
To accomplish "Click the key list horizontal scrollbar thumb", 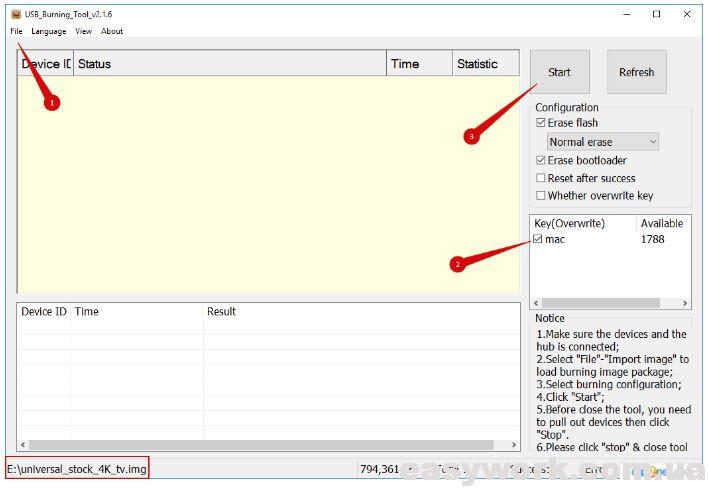I will tap(601, 303).
